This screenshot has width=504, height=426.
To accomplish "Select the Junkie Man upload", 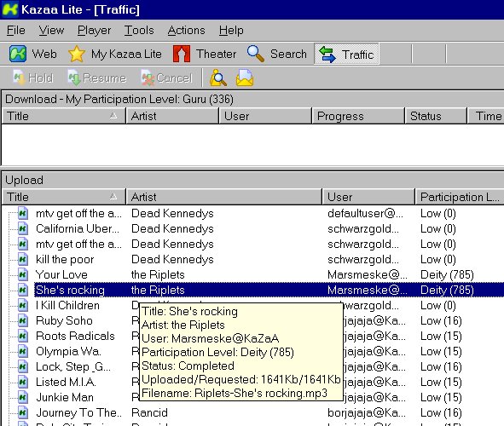I will coord(65,397).
